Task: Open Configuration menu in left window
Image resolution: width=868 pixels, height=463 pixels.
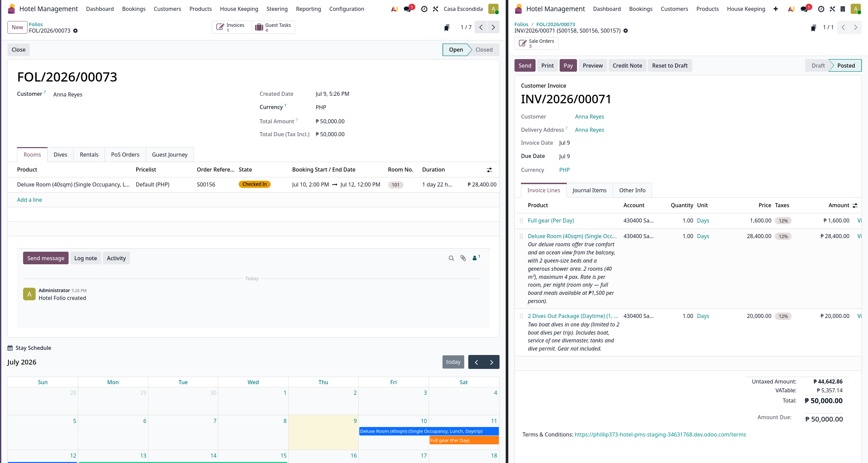Action: 346,9
